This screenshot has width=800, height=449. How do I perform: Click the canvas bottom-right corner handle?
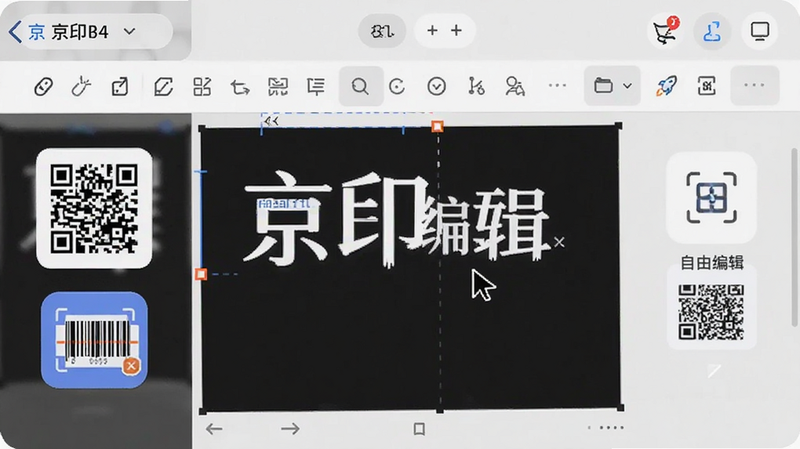click(x=620, y=408)
